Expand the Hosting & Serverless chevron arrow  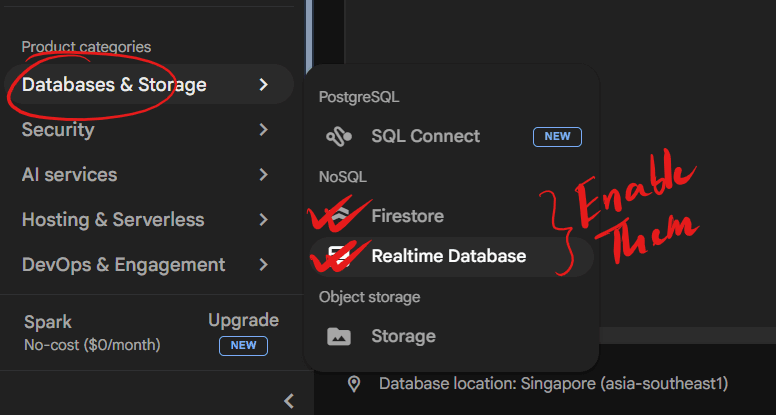pyautogui.click(x=264, y=220)
